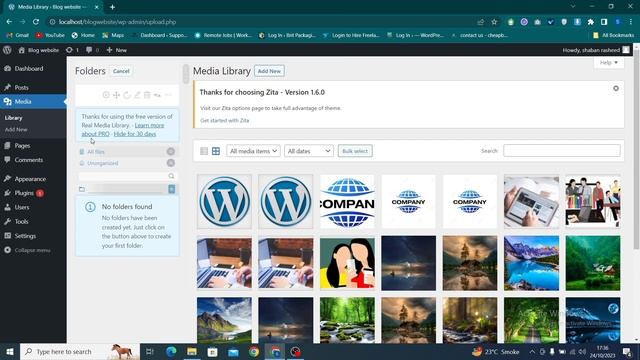Viewport: 640px width, 360px height.
Task: Select Add New under Media
Action: (16, 129)
